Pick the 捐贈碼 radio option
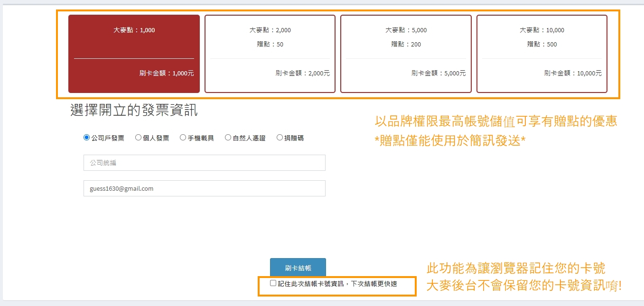This screenshot has width=644, height=306. click(280, 138)
